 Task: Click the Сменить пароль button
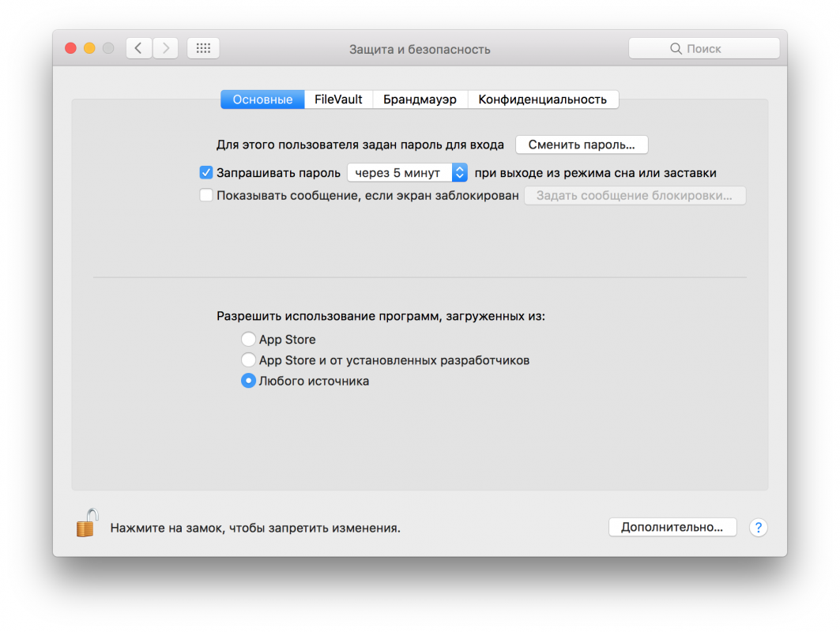pyautogui.click(x=581, y=145)
